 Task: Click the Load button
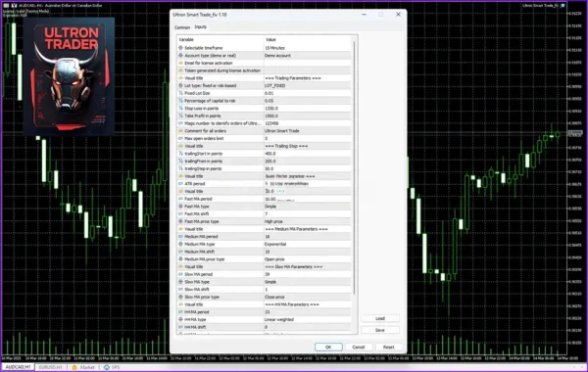(x=380, y=318)
